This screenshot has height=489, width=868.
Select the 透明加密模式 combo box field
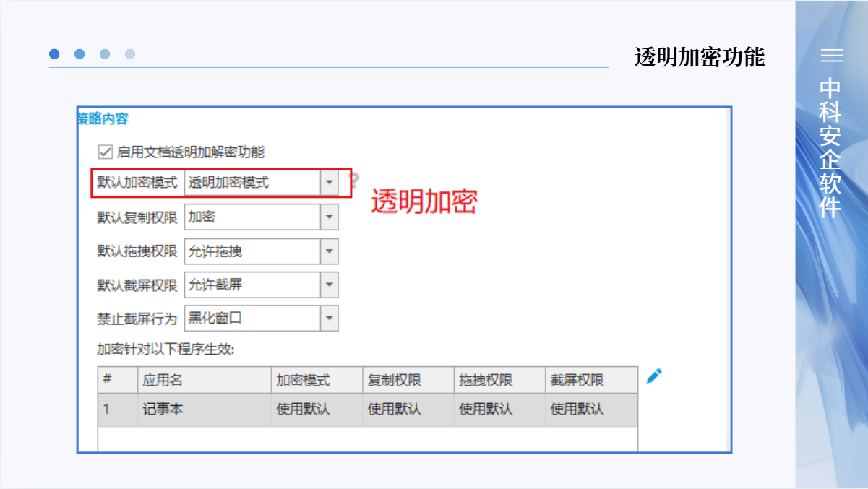252,183
